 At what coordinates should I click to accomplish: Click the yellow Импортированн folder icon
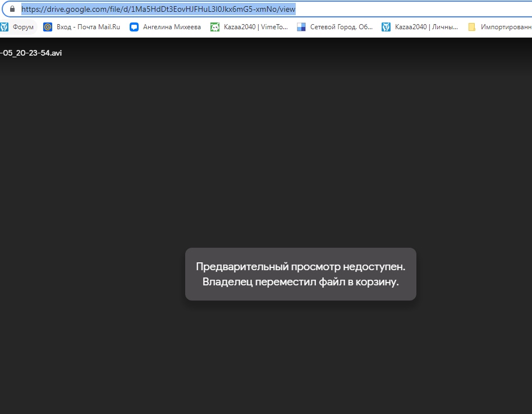(x=472, y=27)
